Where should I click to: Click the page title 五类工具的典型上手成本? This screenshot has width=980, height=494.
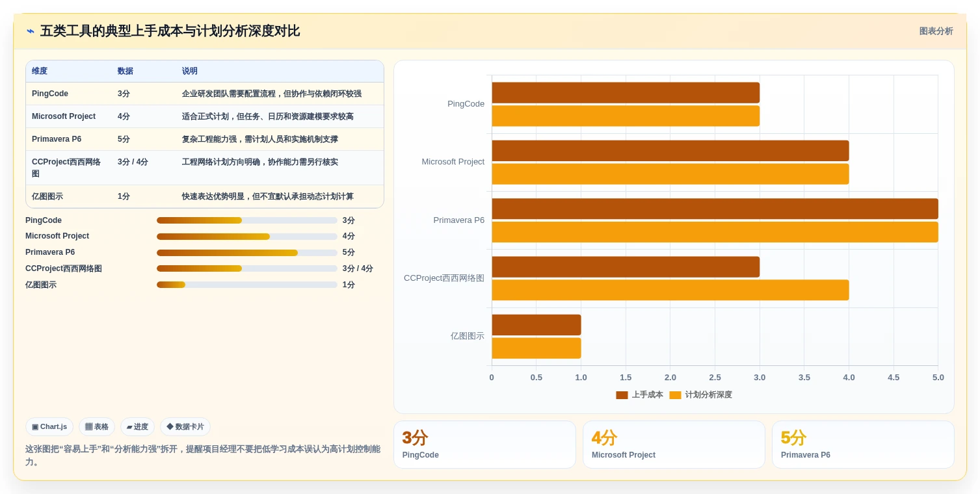pos(170,31)
